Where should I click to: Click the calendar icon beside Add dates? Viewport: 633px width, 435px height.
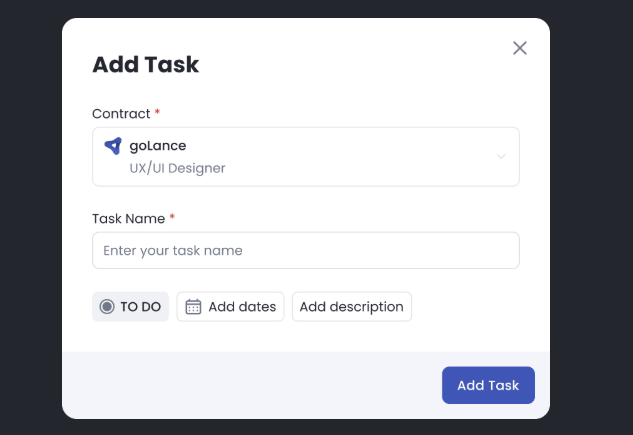[194, 307]
